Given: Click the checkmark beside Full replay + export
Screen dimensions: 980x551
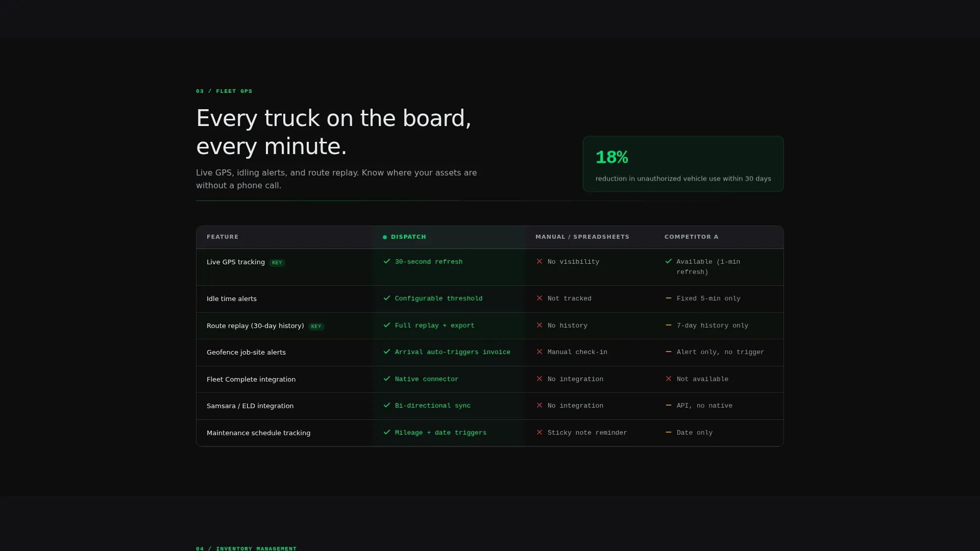Looking at the screenshot, I should click(387, 325).
